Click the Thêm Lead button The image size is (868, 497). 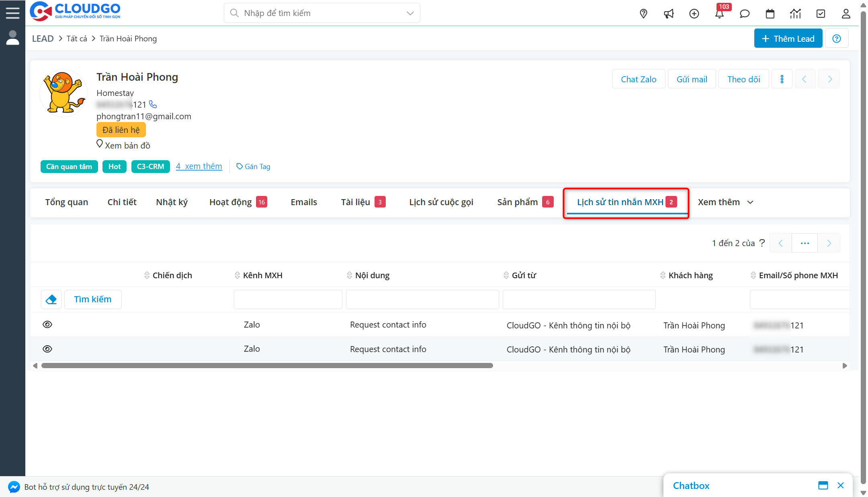click(788, 39)
